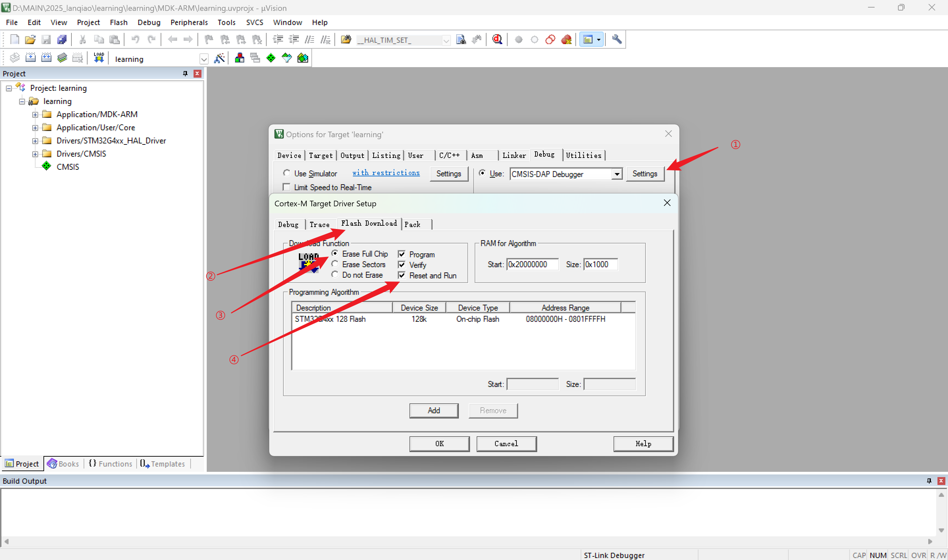Open the Peripherals menu
The height and width of the screenshot is (560, 948).
pos(189,22)
